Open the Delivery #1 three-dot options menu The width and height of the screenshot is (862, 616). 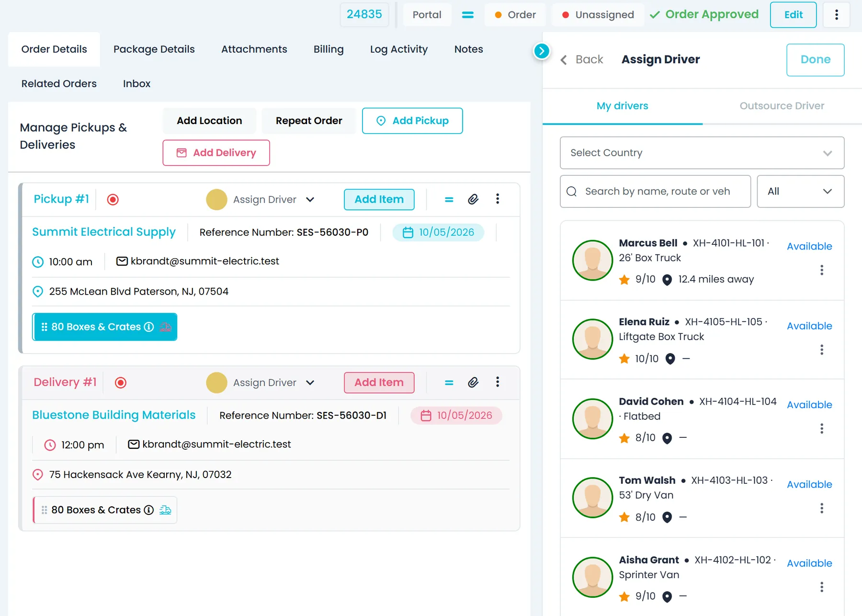tap(498, 382)
